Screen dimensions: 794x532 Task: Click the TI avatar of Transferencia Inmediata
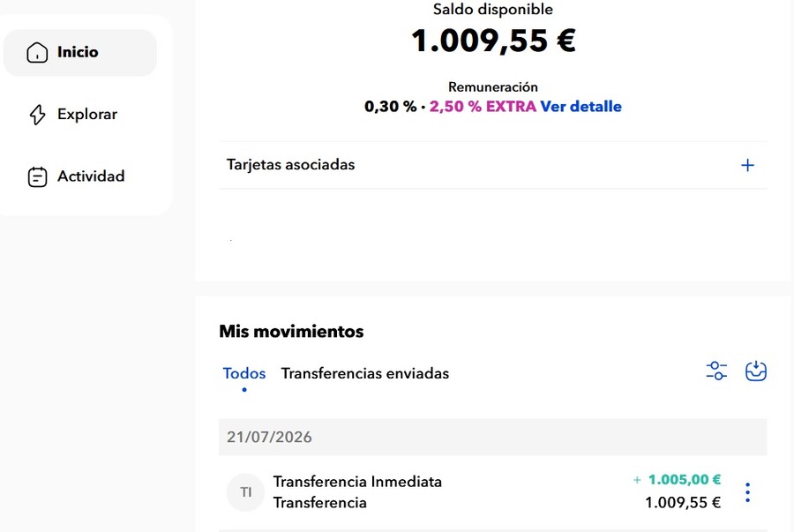pos(245,492)
